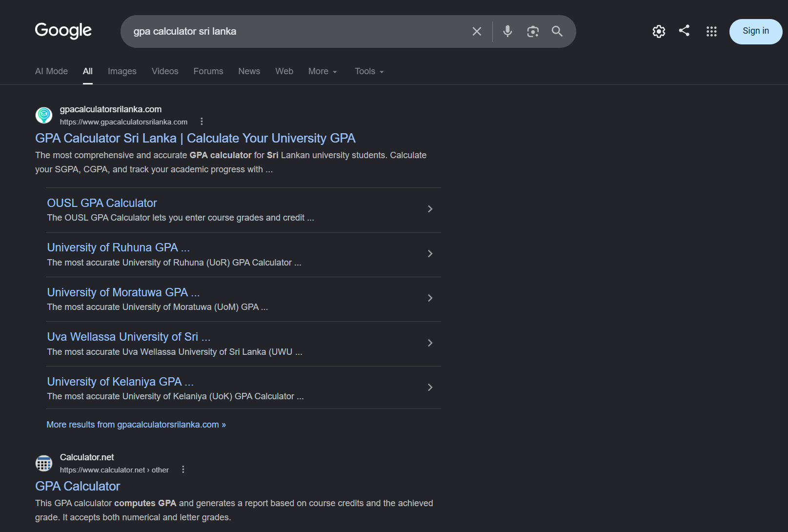Open quick settings gear icon
The width and height of the screenshot is (788, 532).
[659, 31]
